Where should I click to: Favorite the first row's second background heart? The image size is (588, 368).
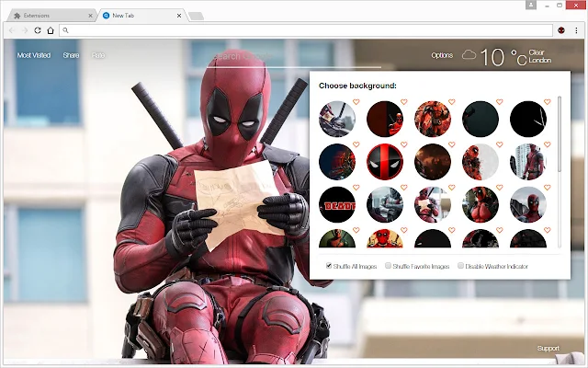click(404, 102)
